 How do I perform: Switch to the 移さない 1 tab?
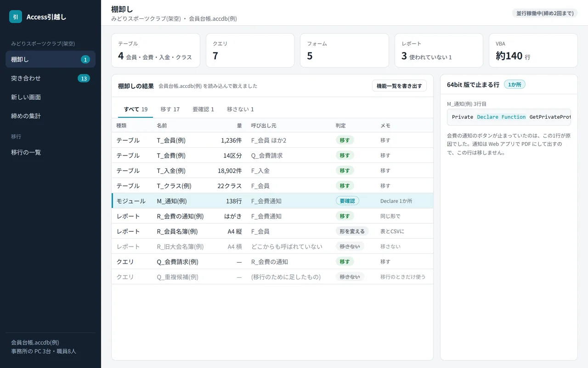click(240, 109)
